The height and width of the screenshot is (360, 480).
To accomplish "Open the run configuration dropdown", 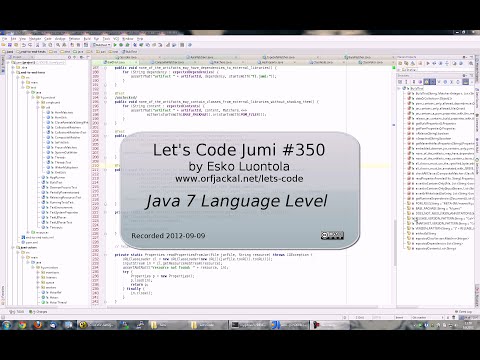I will [x=101, y=45].
